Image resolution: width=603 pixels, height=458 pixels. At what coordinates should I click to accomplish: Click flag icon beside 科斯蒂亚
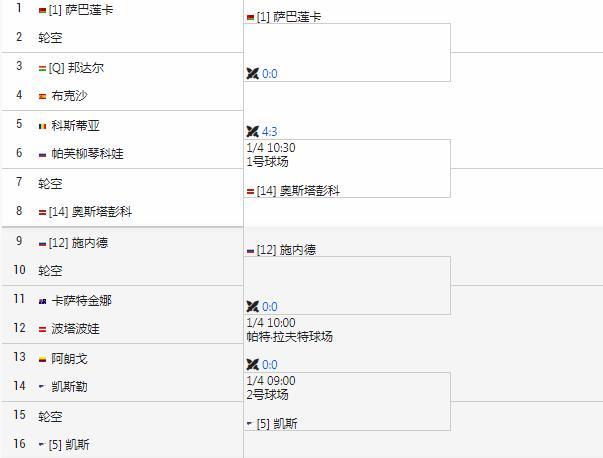(x=42, y=126)
